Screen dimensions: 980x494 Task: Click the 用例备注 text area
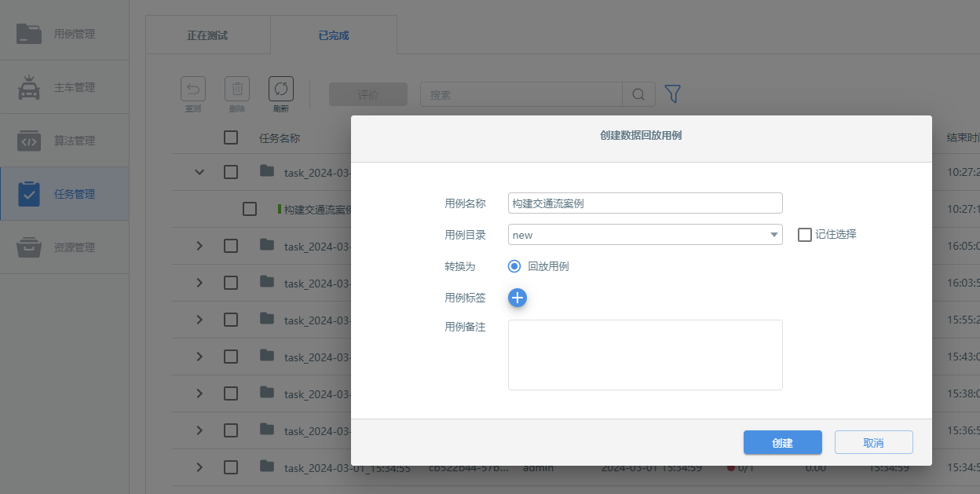645,354
